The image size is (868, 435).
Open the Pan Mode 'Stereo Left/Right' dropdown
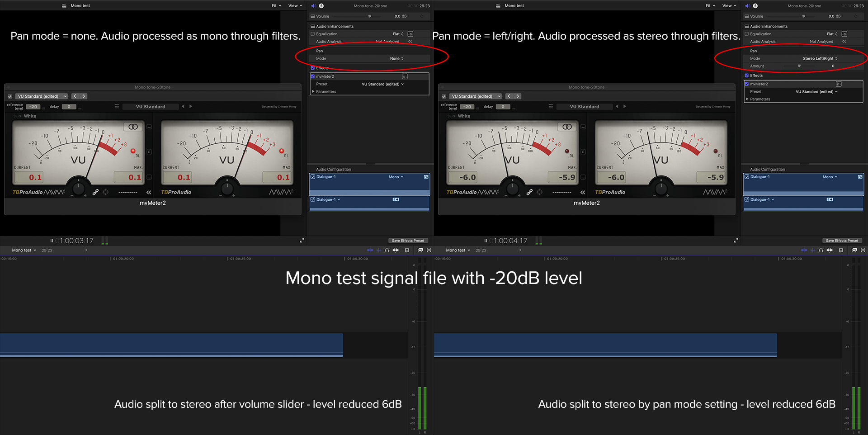point(820,58)
